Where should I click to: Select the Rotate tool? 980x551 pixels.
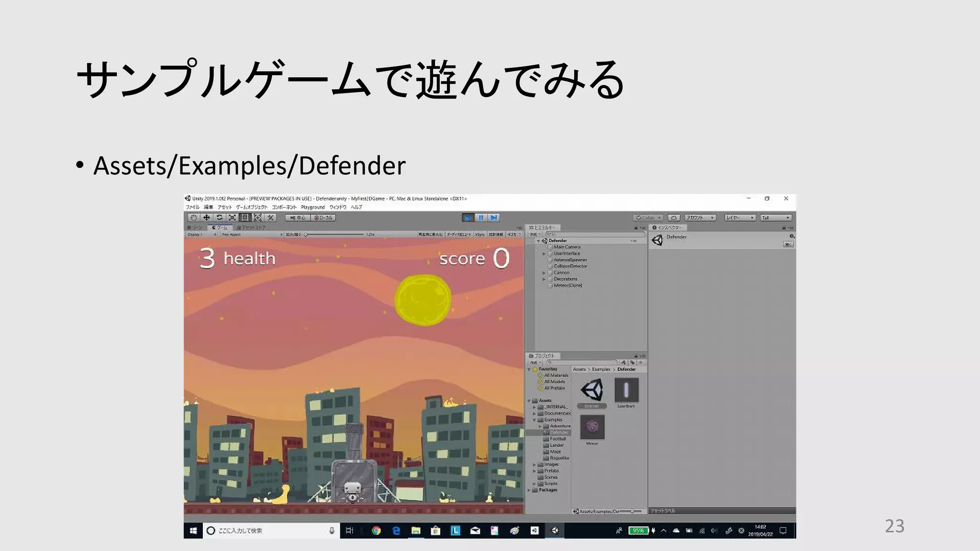coord(219,218)
